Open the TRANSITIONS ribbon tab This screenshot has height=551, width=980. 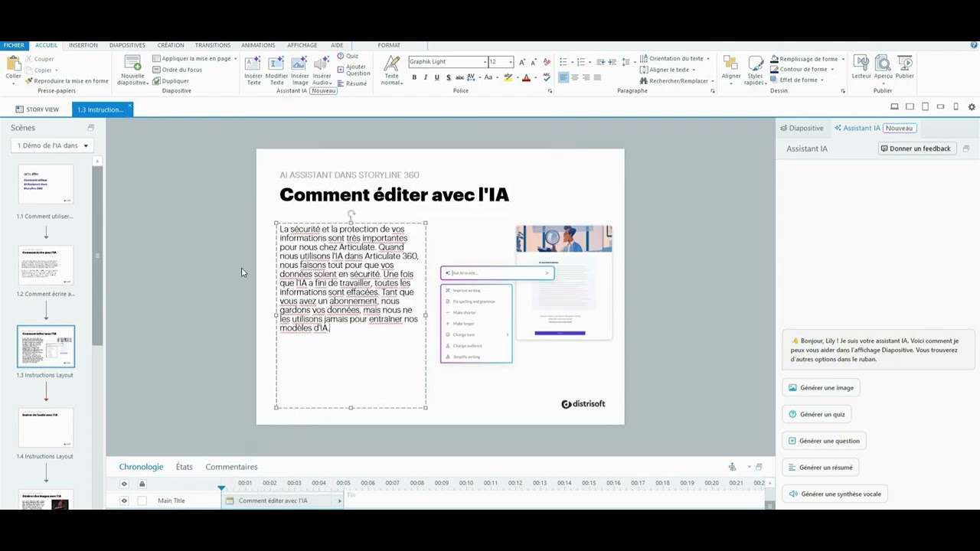pyautogui.click(x=213, y=45)
